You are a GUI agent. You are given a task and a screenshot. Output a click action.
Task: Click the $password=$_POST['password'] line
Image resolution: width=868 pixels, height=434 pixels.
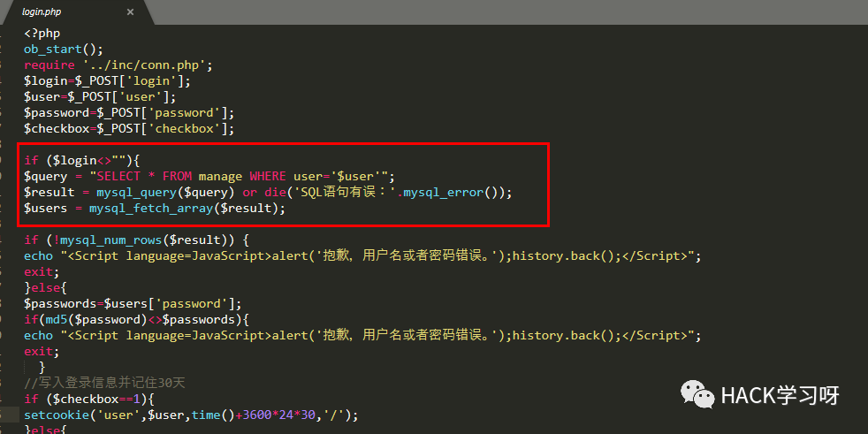[129, 113]
